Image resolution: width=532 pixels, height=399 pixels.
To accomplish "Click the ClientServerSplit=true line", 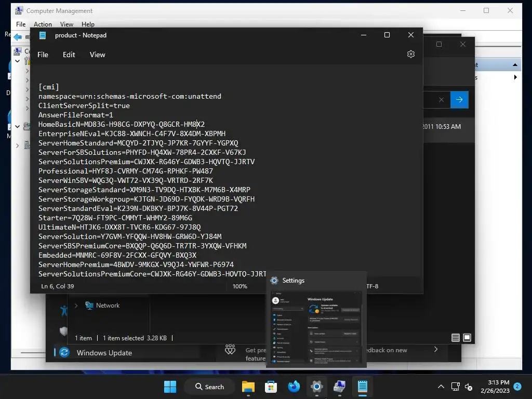I will pyautogui.click(x=84, y=106).
